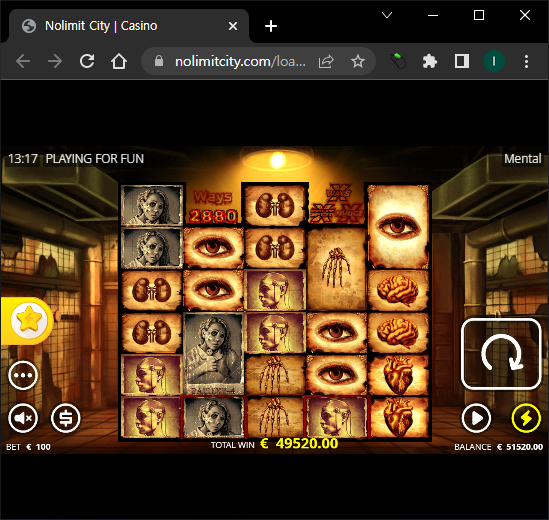Click the large patient portrait symbol
Viewport: 549px width, 520px height.
[213, 353]
